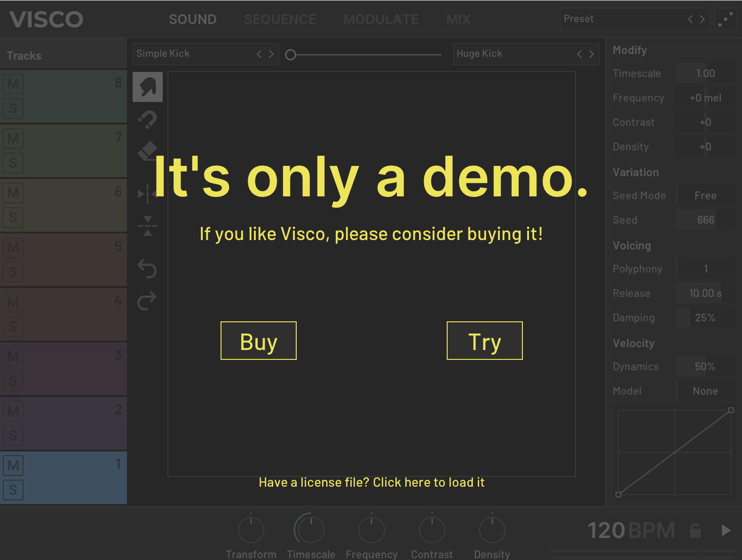Select track 1 in the Tracks list
The image size is (742, 560).
63,478
